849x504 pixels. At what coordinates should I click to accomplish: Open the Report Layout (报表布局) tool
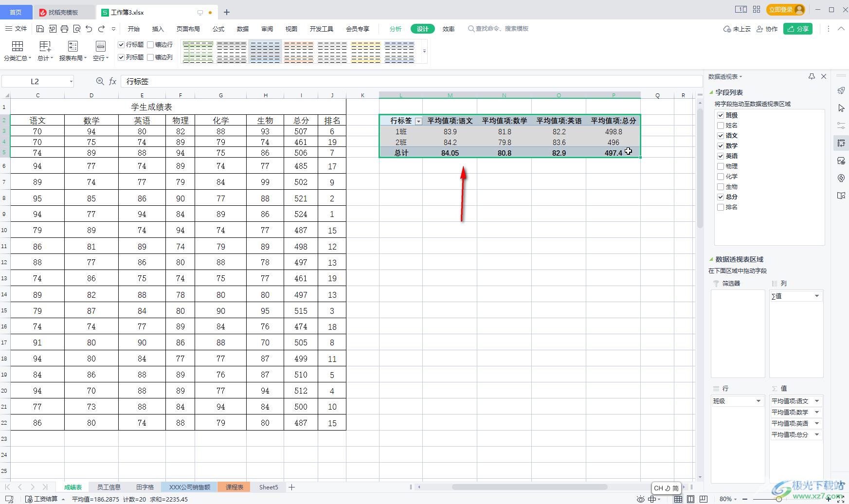[73, 51]
